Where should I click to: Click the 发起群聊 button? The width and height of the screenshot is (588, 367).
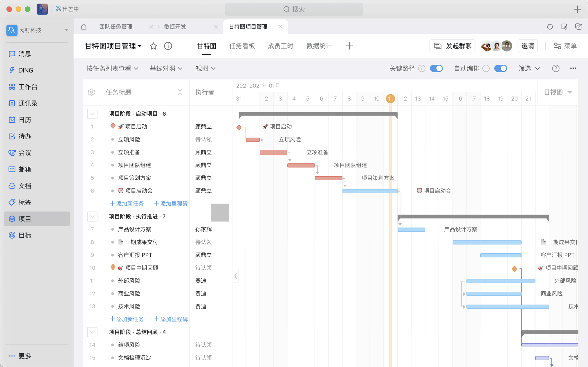pos(452,46)
